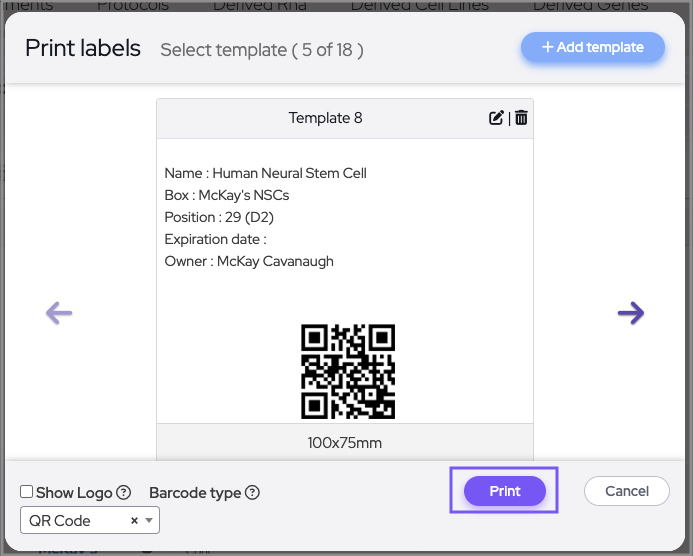Click the 100x75mm label size text
The height and width of the screenshot is (556, 693).
coord(345,442)
